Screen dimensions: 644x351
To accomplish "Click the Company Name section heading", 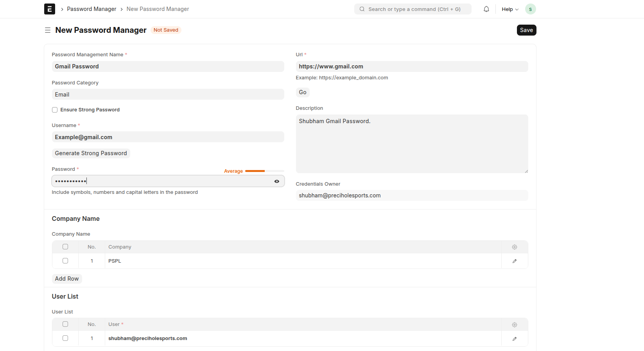I will pyautogui.click(x=75, y=219).
